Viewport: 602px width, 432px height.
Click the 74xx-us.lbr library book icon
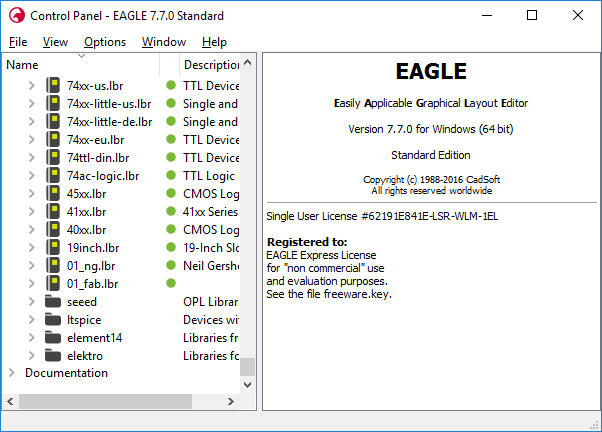click(x=53, y=85)
